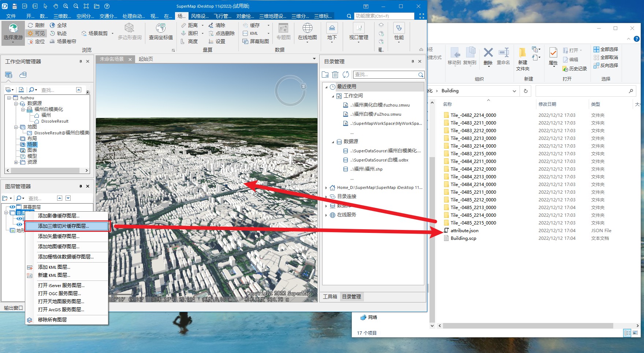Switch to the 风格设... ribbon tab
The width and height of the screenshot is (644, 353).
[200, 16]
